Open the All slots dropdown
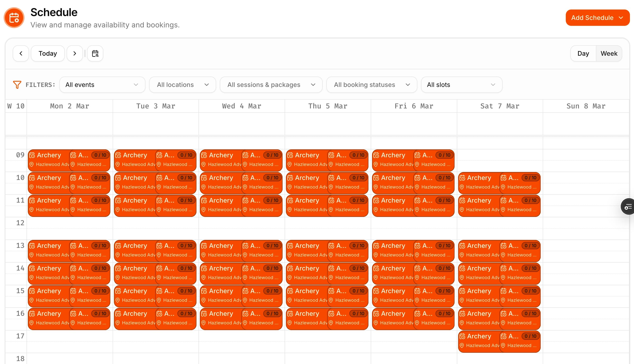Viewport: 634px width, 364px height. pos(461,84)
